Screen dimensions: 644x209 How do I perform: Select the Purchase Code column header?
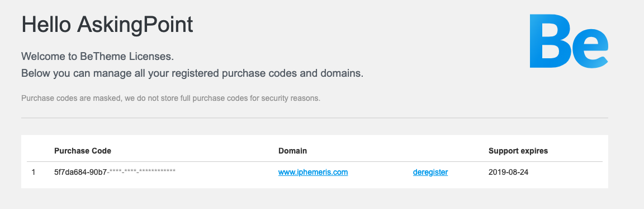pyautogui.click(x=83, y=151)
